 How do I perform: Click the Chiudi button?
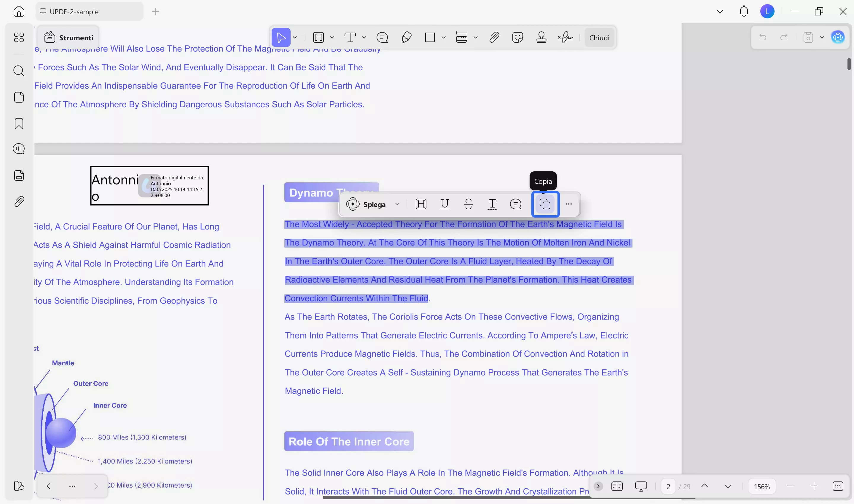pos(599,37)
